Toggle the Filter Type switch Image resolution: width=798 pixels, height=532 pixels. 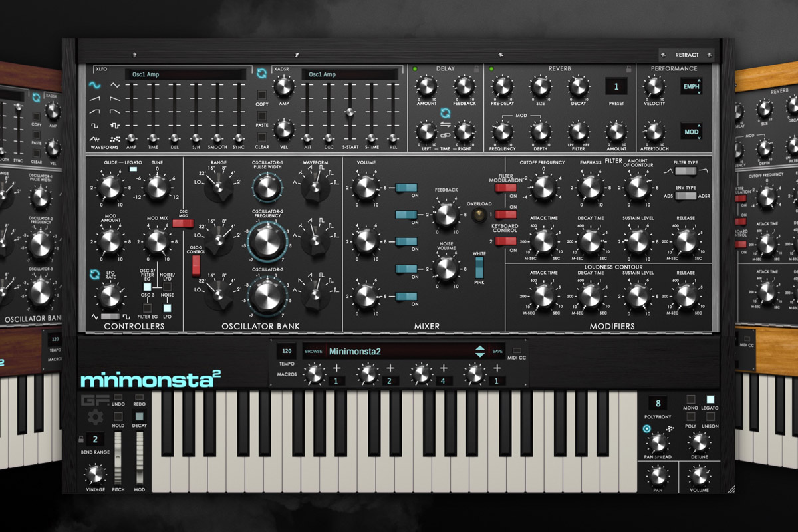pos(685,171)
